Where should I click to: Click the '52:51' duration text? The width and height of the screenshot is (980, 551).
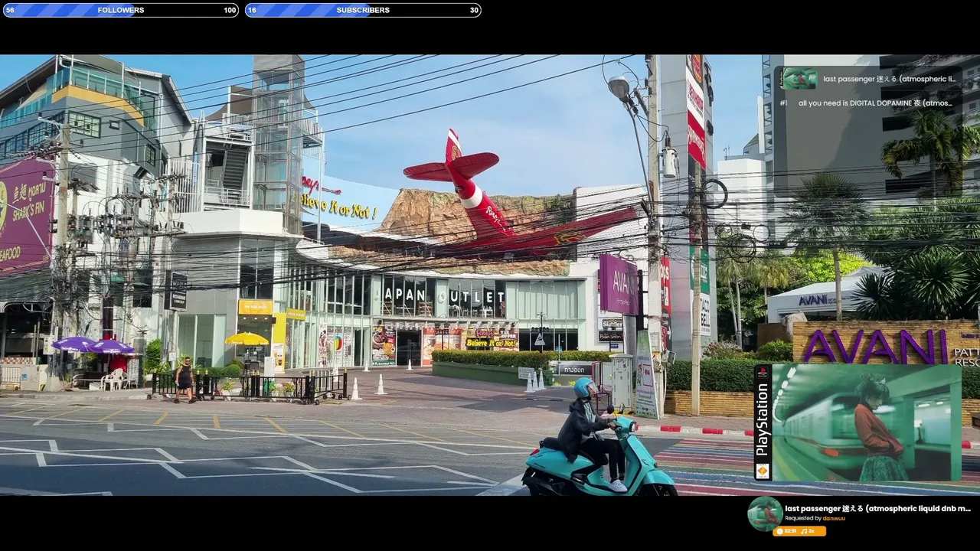(791, 531)
